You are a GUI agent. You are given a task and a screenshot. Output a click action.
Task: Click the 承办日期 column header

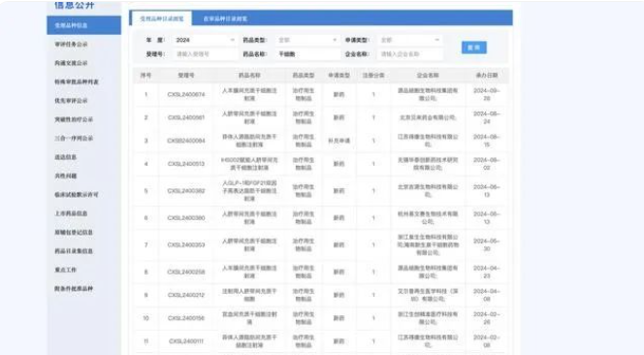click(x=487, y=76)
